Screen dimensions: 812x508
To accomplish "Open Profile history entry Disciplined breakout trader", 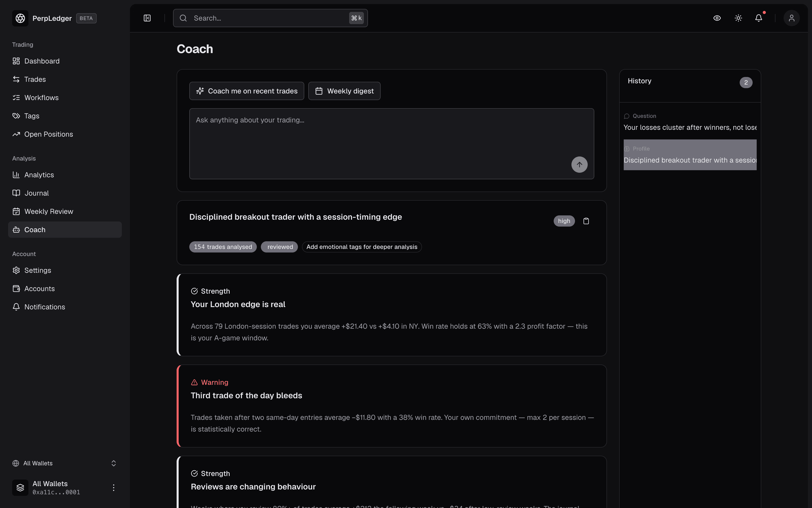I will [x=690, y=155].
